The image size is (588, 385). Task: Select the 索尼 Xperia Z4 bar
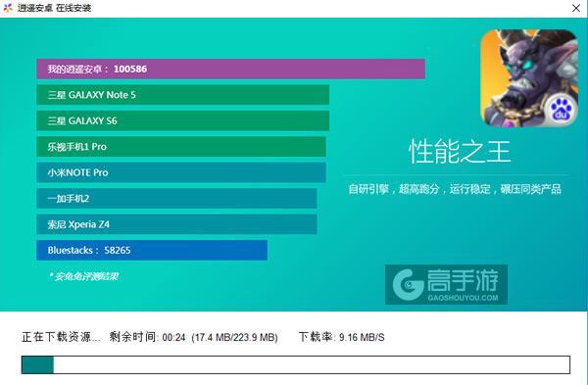(x=176, y=224)
